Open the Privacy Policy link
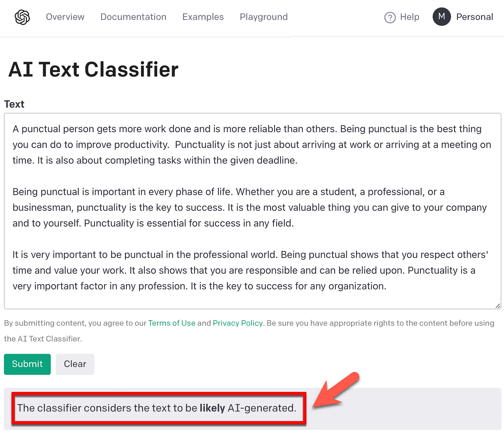 click(x=238, y=323)
